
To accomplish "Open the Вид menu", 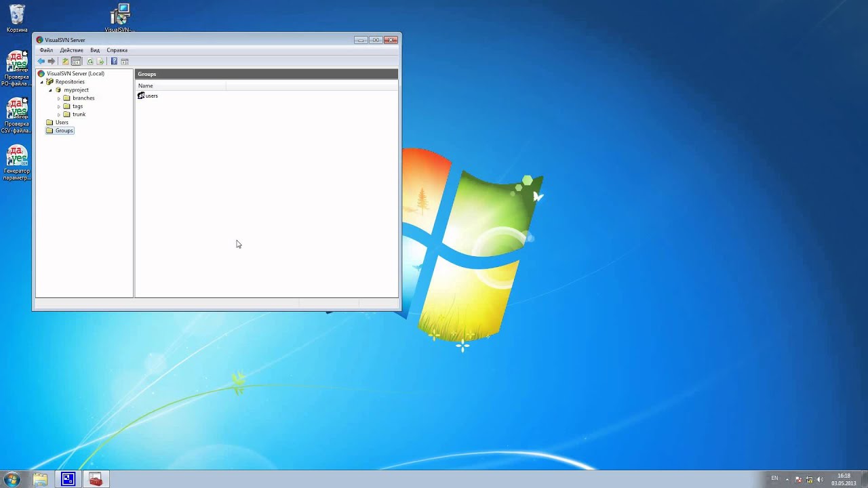I will click(95, 50).
